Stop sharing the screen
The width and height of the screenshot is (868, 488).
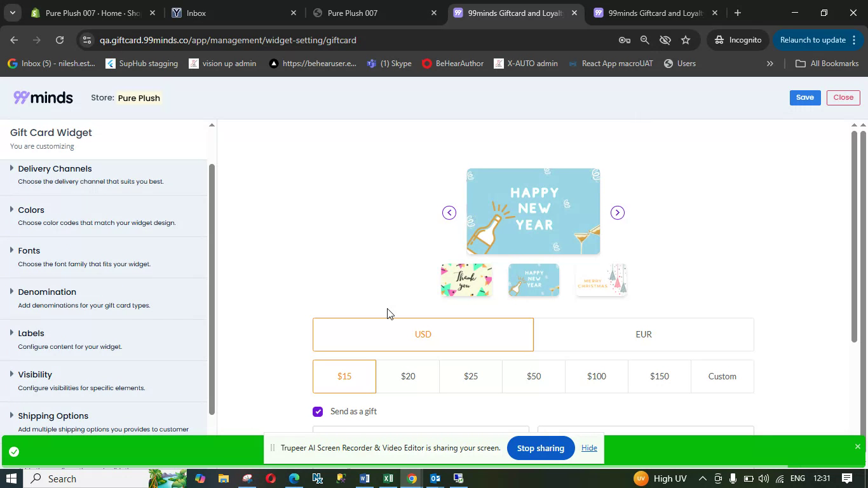click(x=540, y=448)
